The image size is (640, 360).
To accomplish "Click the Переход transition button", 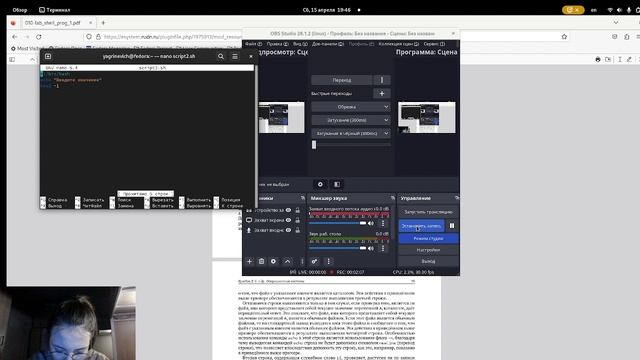I will [342, 80].
